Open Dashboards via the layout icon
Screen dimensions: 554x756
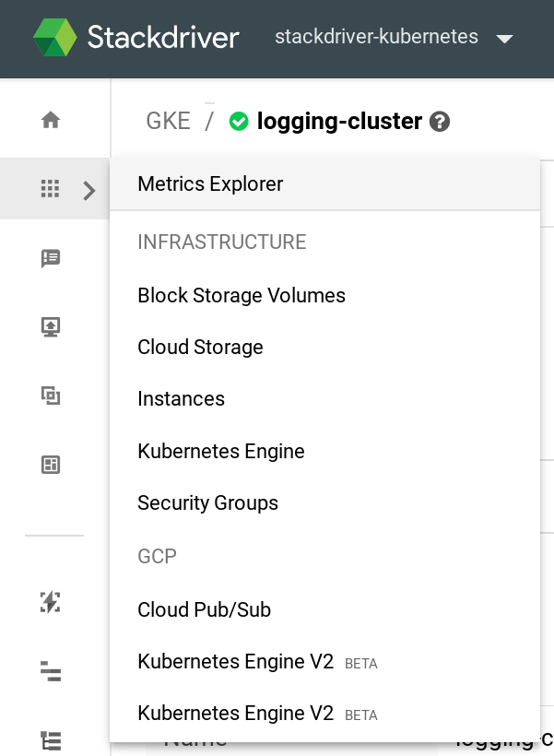click(x=51, y=466)
